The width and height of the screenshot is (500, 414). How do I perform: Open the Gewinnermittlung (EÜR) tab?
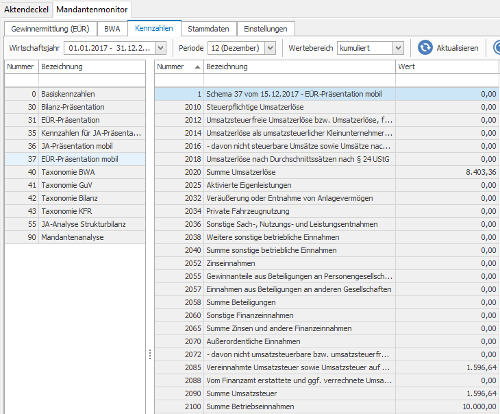pos(50,29)
